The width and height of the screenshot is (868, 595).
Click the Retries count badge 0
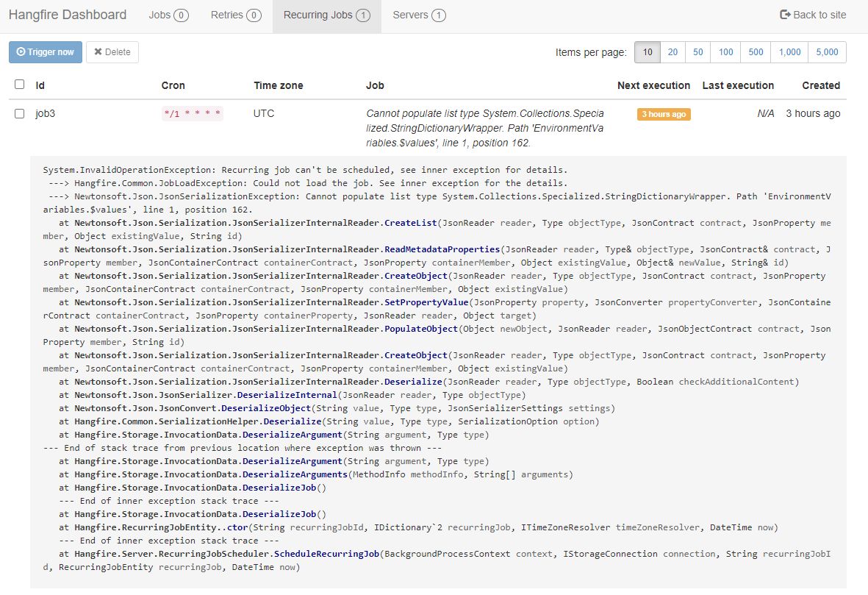pyautogui.click(x=254, y=15)
